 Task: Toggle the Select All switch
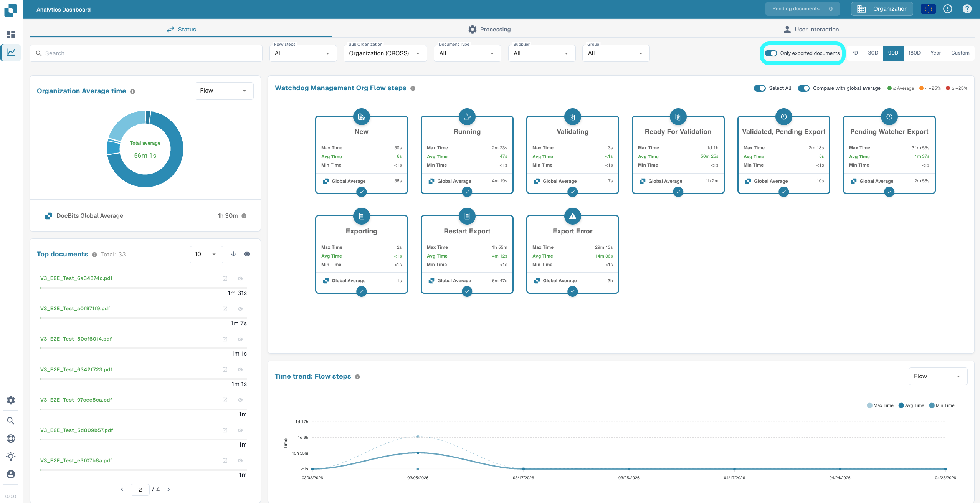[x=760, y=88]
